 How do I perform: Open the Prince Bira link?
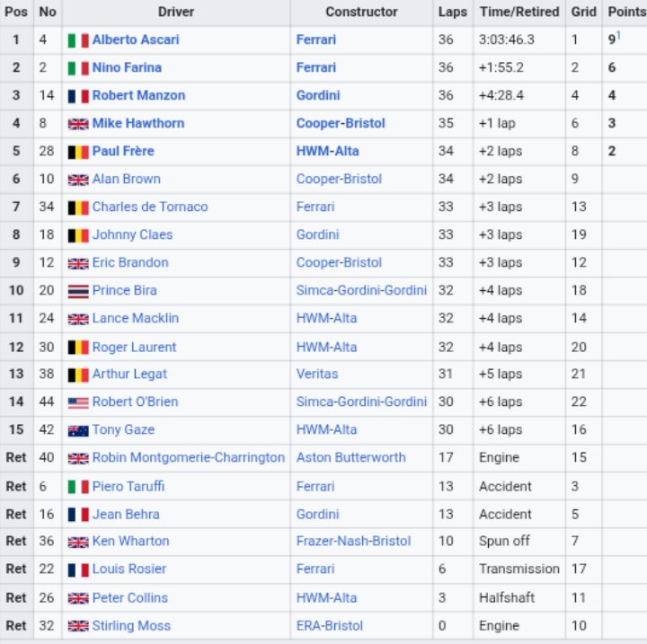coord(125,290)
